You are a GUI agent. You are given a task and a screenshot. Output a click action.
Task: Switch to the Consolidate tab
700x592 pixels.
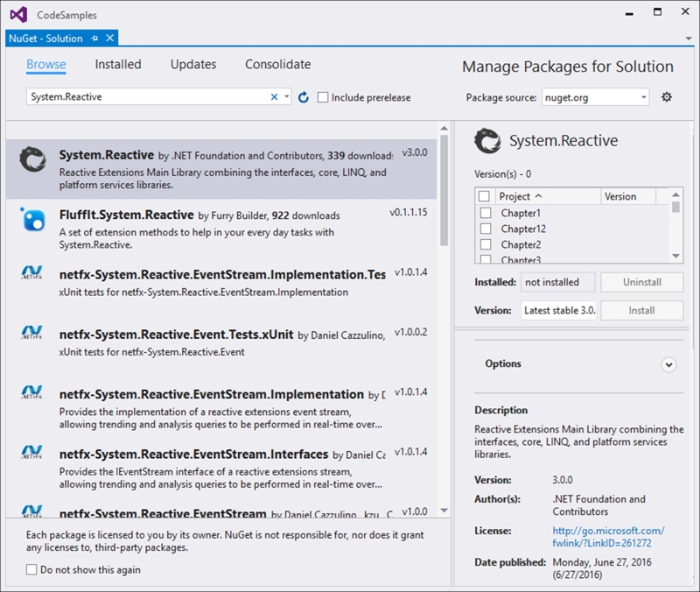pos(277,64)
